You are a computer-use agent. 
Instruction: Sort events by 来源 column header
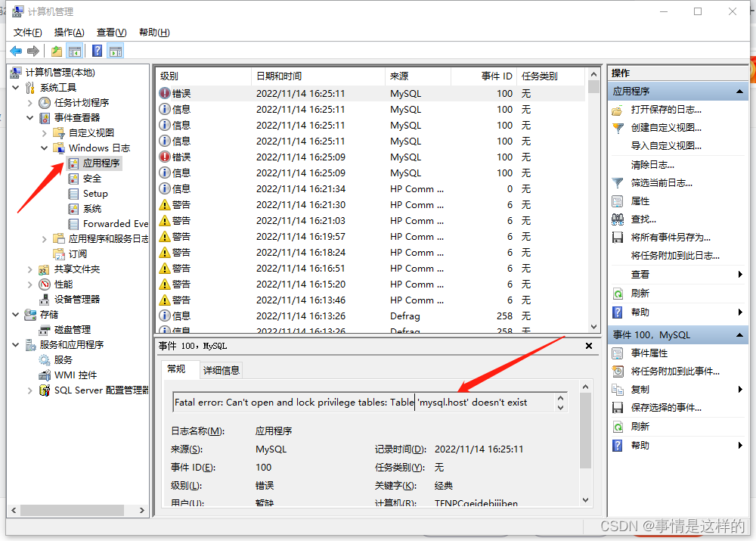418,76
